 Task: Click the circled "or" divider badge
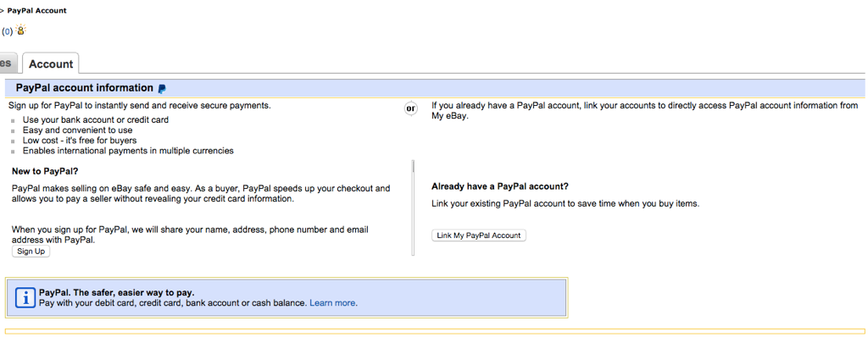(411, 108)
